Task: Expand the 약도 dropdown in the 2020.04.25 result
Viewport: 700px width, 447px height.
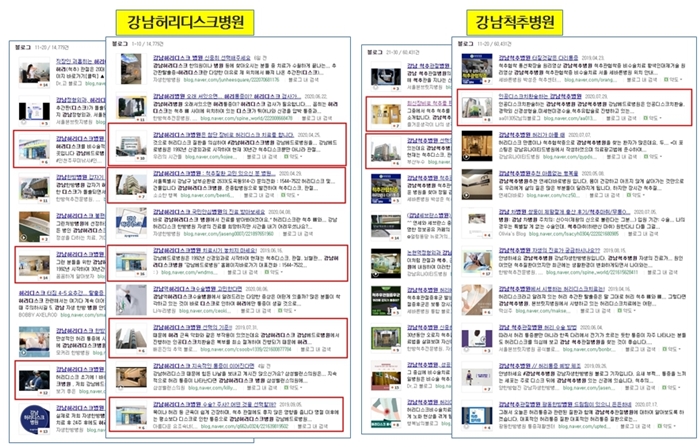Action: (x=293, y=157)
